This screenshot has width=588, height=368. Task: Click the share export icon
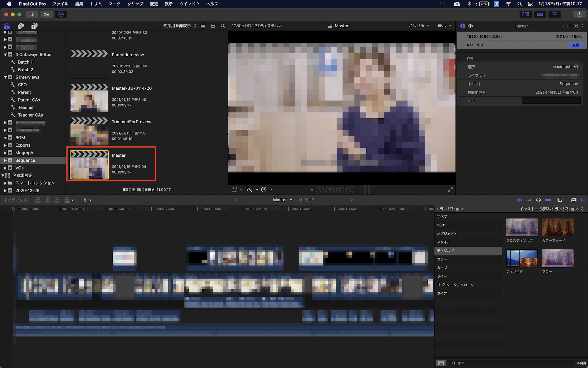tap(579, 14)
